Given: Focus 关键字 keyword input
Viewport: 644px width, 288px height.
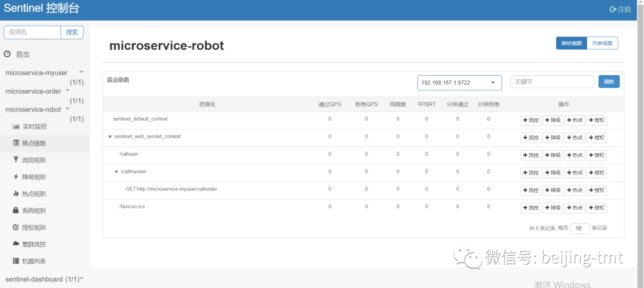Looking at the screenshot, I should 552,82.
